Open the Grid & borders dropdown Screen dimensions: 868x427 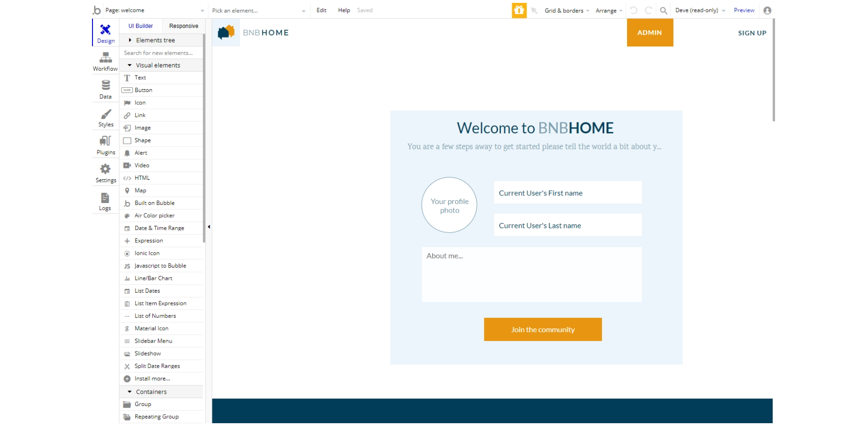tap(567, 10)
